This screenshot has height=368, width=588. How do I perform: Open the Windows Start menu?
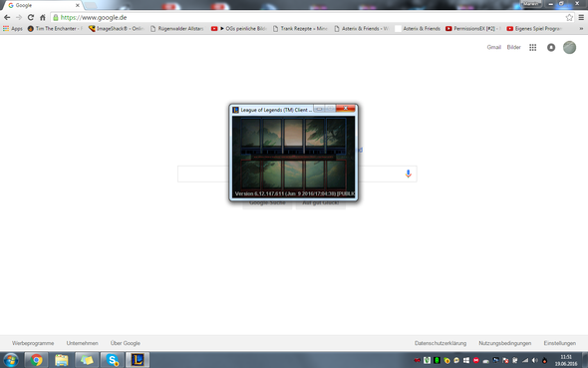pos(11,360)
